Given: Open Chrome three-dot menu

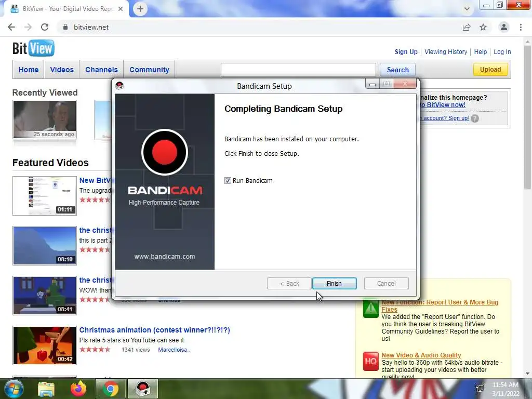Looking at the screenshot, I should point(521,27).
